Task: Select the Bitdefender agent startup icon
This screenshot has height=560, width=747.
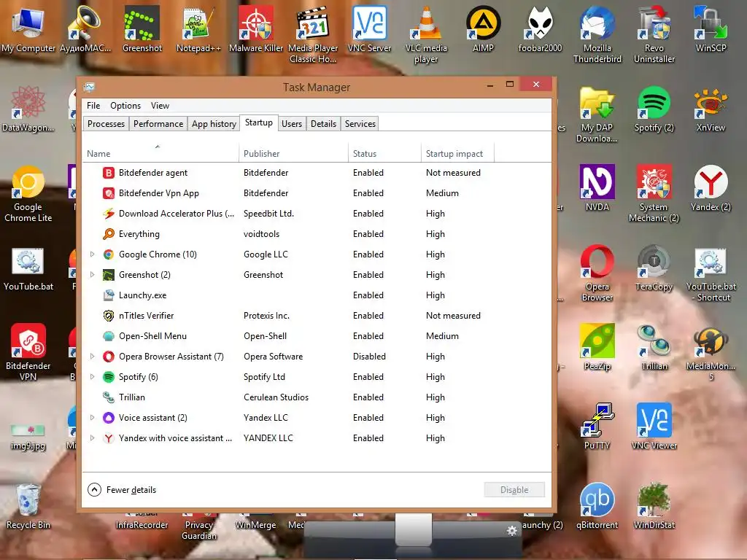Action: coord(109,173)
